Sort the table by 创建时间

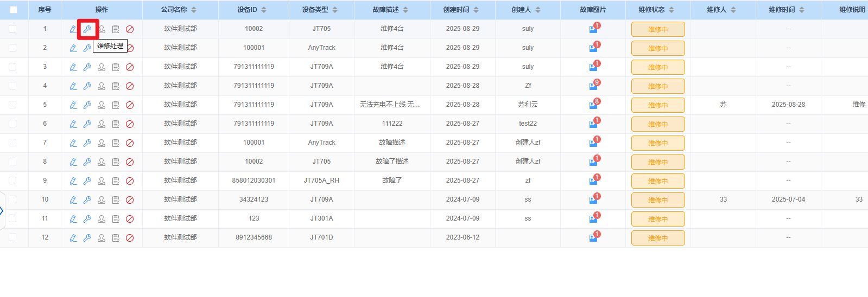tap(476, 10)
